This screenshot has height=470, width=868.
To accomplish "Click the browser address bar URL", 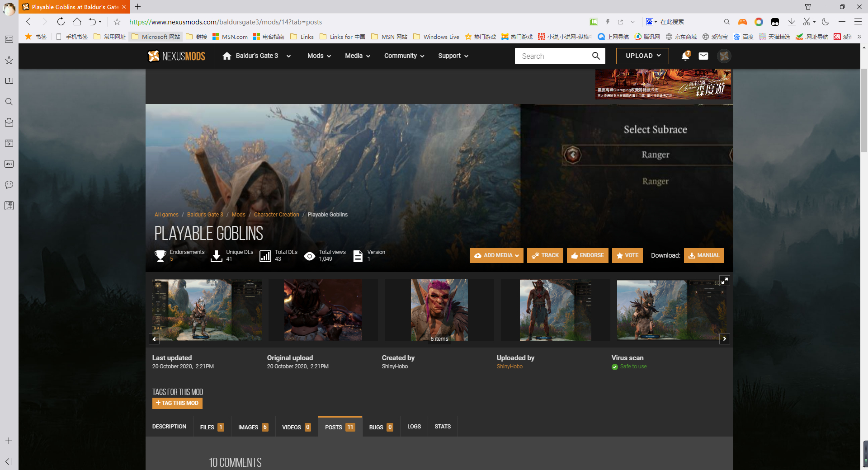I will tap(226, 22).
